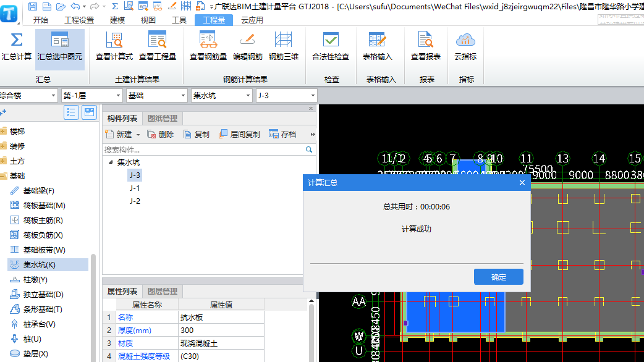Open the undo history dropdown arrow
The width and height of the screenshot is (644, 362).
click(x=84, y=7)
